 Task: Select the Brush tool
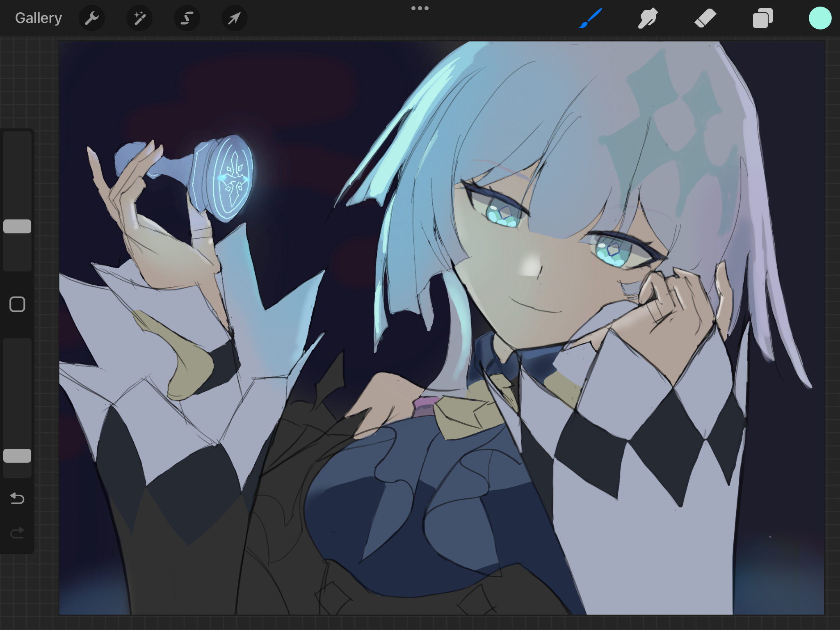[x=591, y=18]
